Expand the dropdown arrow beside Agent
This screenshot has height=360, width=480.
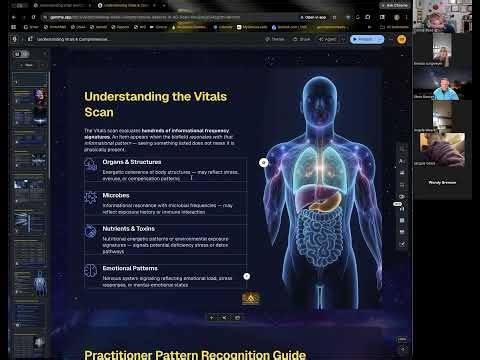tap(343, 39)
